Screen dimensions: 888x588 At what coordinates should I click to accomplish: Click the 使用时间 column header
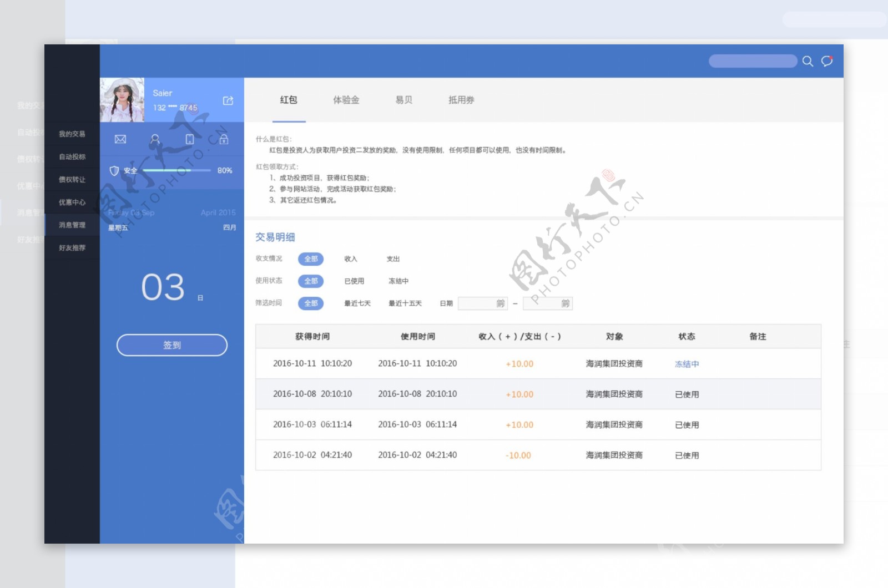(418, 336)
